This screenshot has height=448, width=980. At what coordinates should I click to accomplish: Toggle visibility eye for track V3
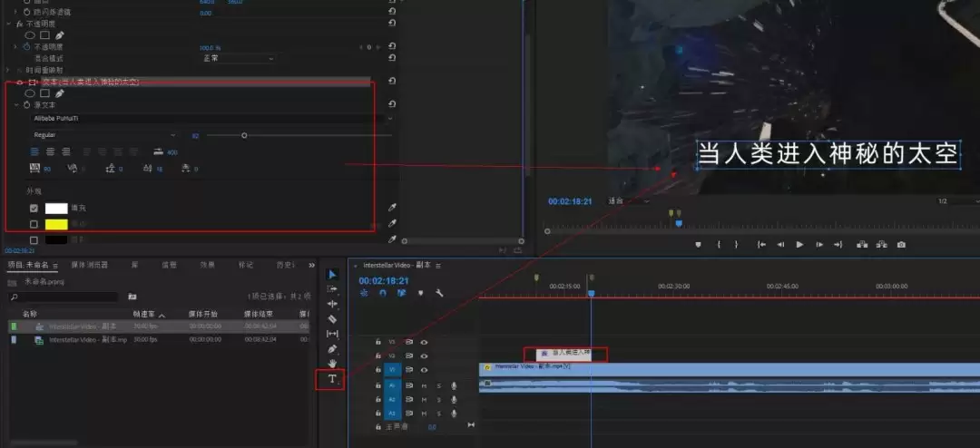pos(424,343)
